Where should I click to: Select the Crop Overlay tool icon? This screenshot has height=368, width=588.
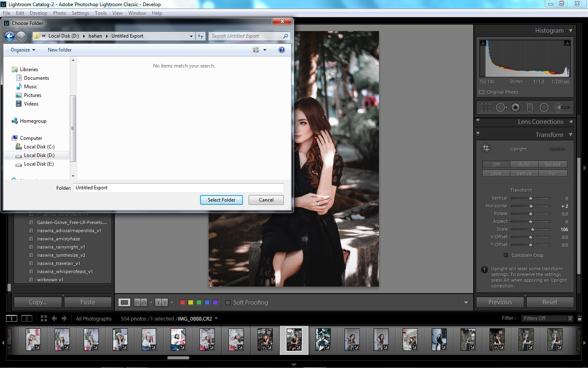coord(486,108)
